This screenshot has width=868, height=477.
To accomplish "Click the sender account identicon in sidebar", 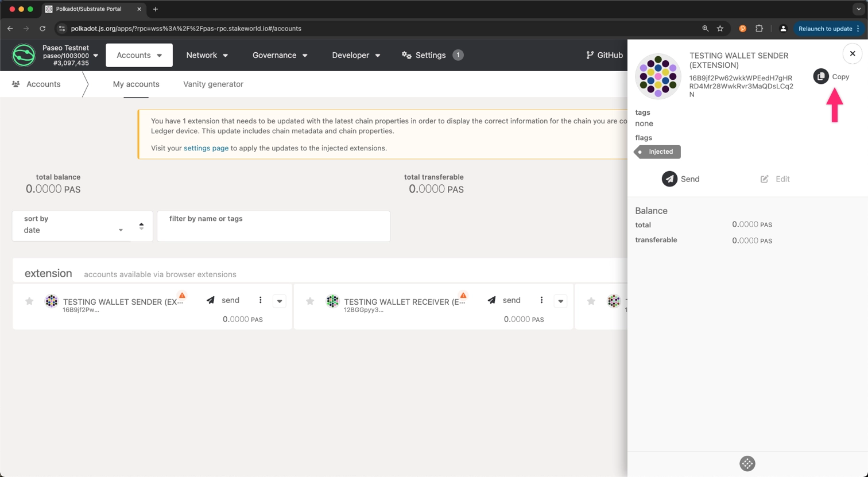I will pos(658,76).
